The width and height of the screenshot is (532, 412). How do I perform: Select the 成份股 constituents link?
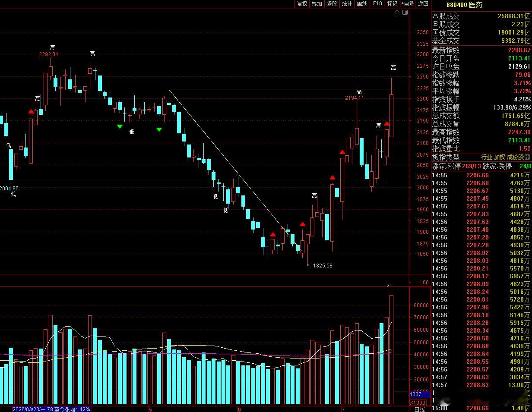515,157
